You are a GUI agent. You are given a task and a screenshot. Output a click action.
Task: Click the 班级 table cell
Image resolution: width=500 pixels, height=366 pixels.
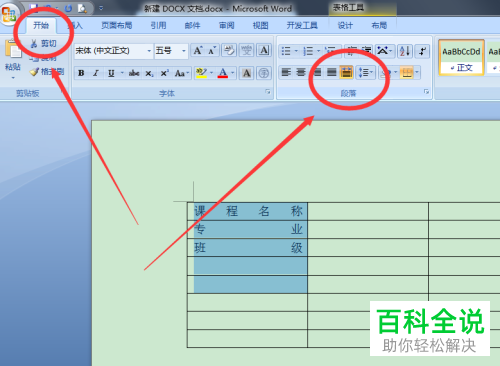pyautogui.click(x=247, y=248)
